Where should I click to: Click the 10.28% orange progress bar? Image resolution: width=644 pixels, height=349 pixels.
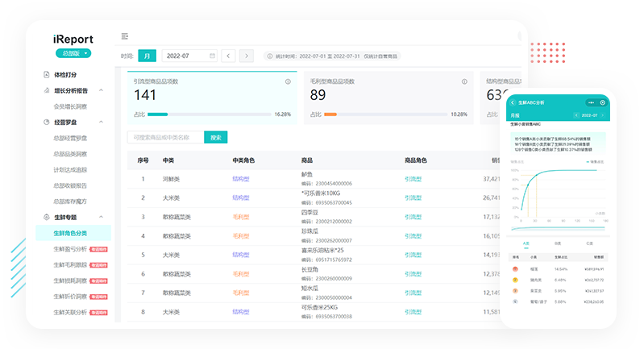[330, 114]
